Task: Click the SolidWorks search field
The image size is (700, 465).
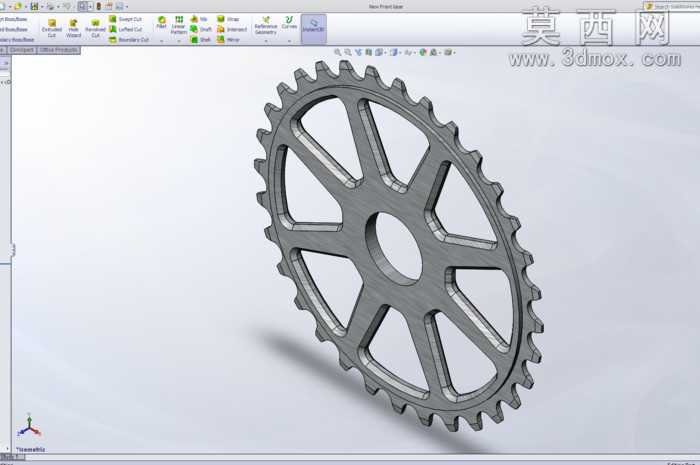Action: point(673,6)
